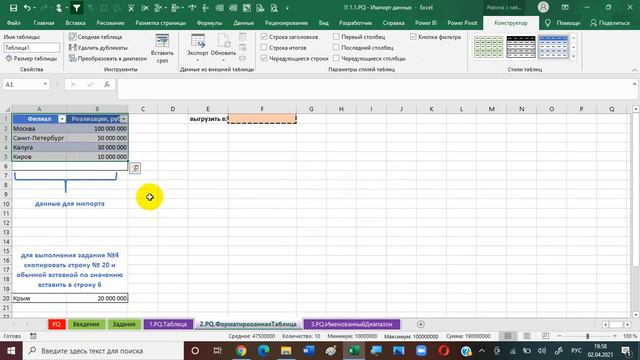Toggle Чередующиеся строки checkbox
The height and width of the screenshot is (360, 640).
tap(264, 58)
